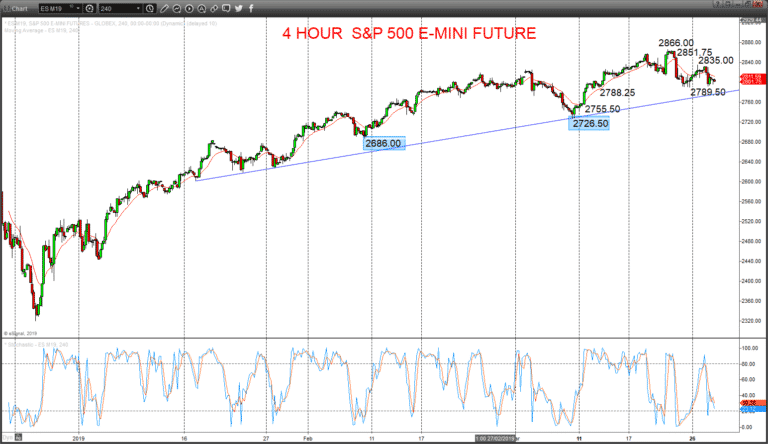Screen dimensions: 768x444
Task: Click the chart studies icon with zigzag
Action: (x=177, y=8)
